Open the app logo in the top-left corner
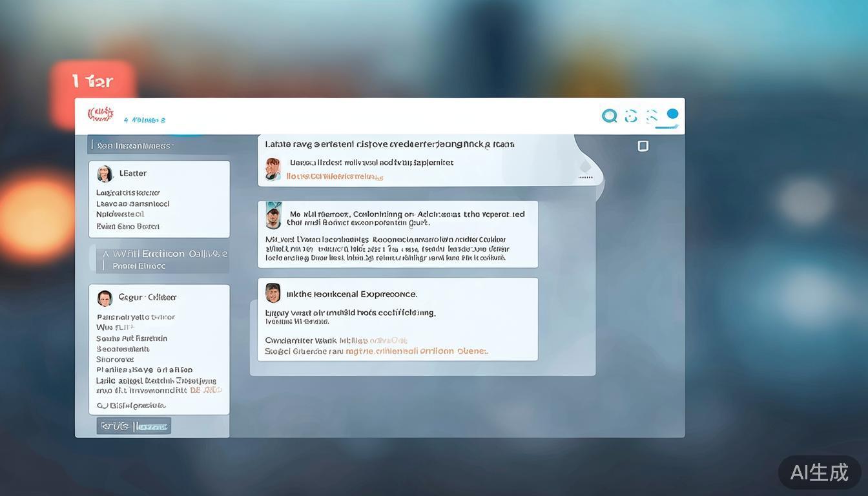This screenshot has height=496, width=868. point(101,113)
